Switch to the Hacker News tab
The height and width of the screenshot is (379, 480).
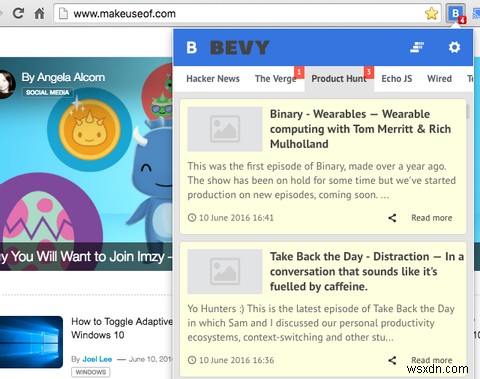213,79
